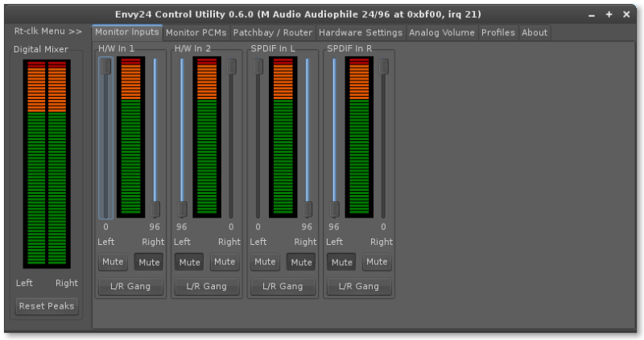Click the Reset Peaks button
This screenshot has width=644, height=340.
pos(47,306)
